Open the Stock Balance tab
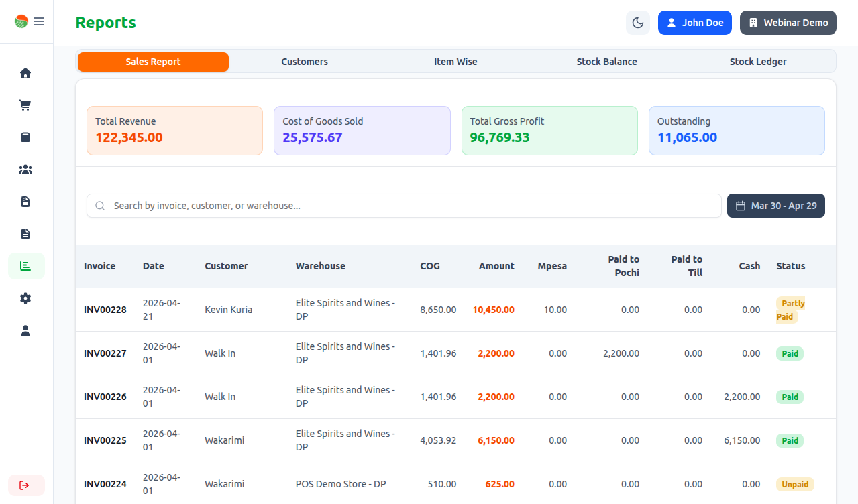Screen dimensions: 858x504 click(x=606, y=62)
